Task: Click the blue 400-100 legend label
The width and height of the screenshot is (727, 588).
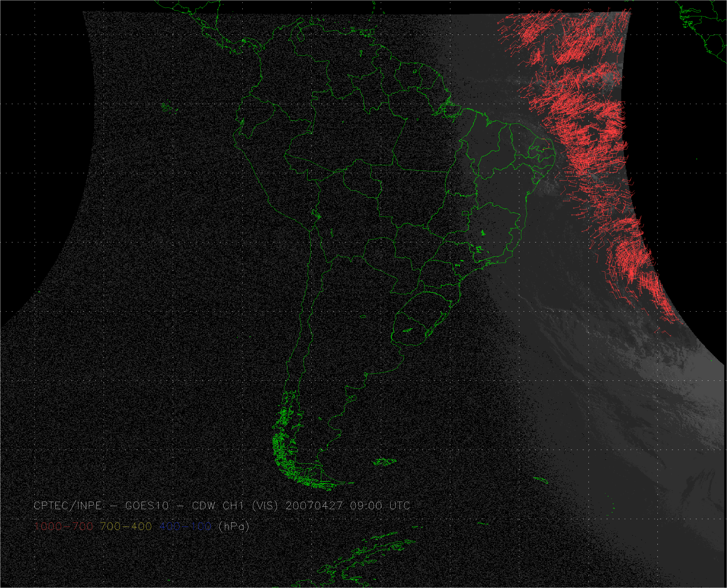Action: (x=185, y=526)
